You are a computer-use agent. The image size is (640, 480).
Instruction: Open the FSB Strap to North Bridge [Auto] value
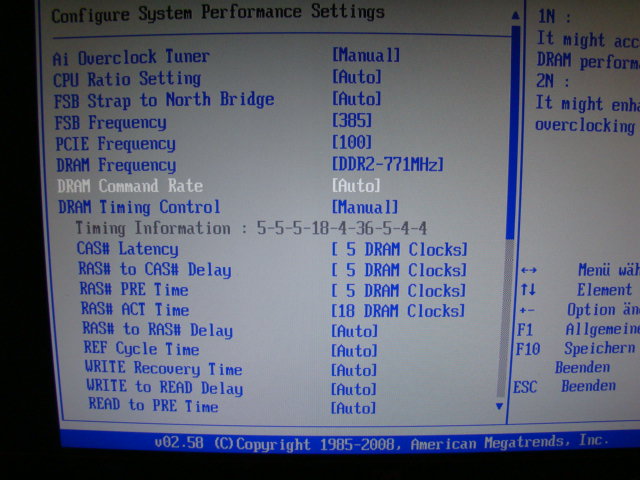click(x=357, y=98)
